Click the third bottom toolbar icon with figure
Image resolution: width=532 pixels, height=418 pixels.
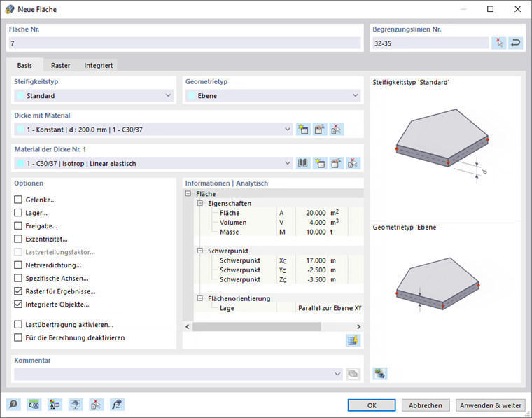point(55,405)
